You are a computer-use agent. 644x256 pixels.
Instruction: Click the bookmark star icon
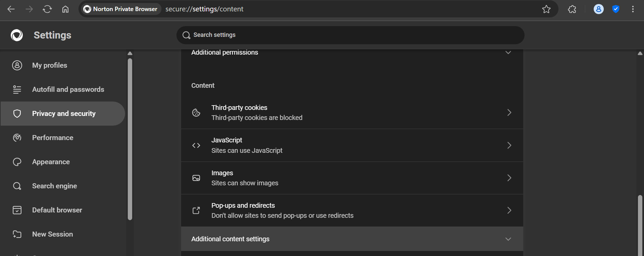546,9
